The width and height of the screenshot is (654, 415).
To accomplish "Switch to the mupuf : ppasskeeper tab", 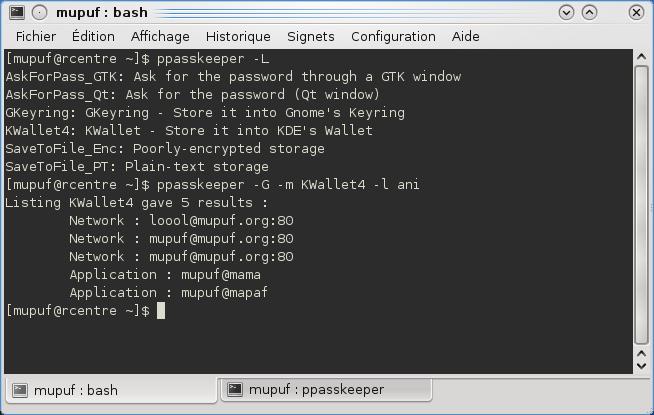I will pos(326,390).
